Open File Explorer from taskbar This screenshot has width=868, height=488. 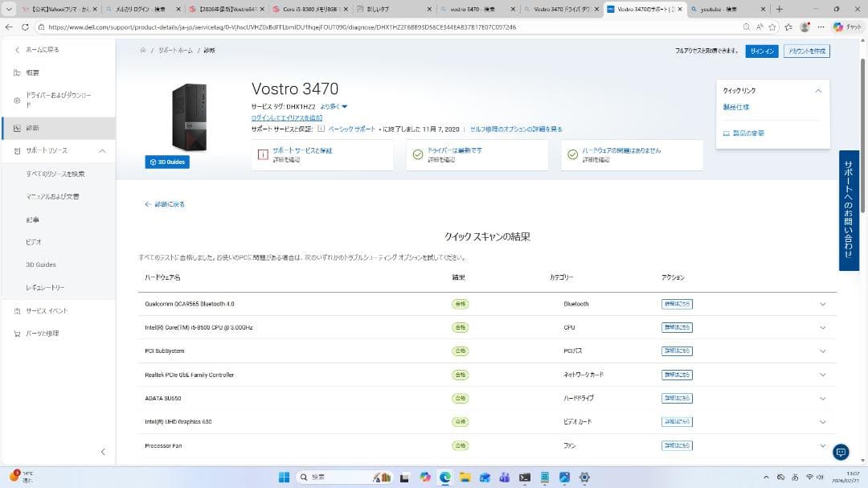(x=465, y=477)
